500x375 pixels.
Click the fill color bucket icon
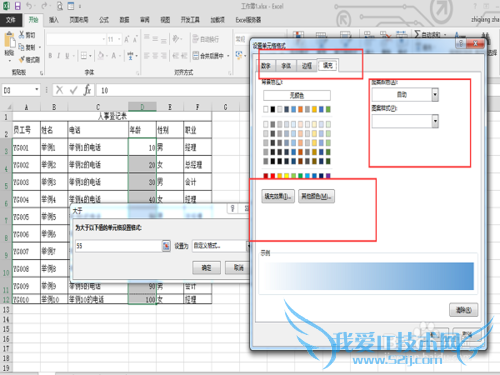(101, 56)
